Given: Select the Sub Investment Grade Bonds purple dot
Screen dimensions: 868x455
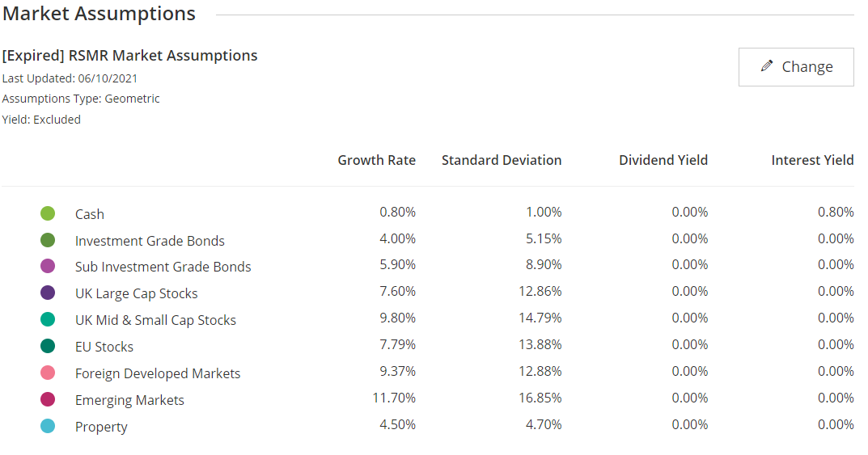Looking at the screenshot, I should (48, 266).
